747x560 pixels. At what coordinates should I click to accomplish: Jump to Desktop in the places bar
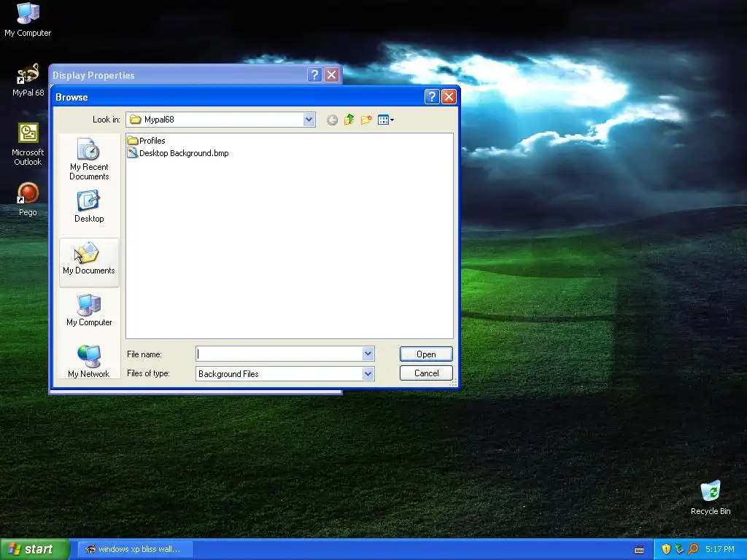pyautogui.click(x=89, y=206)
